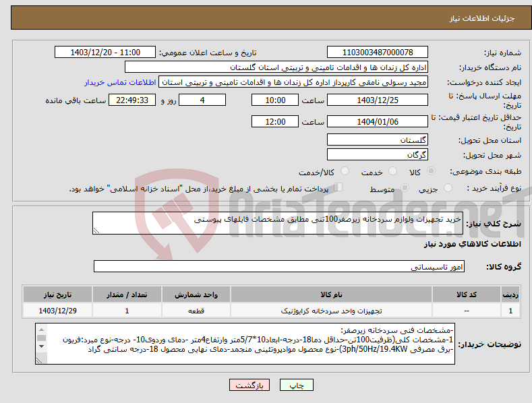
Task: Click the buyer organization name field
Action: (276, 67)
